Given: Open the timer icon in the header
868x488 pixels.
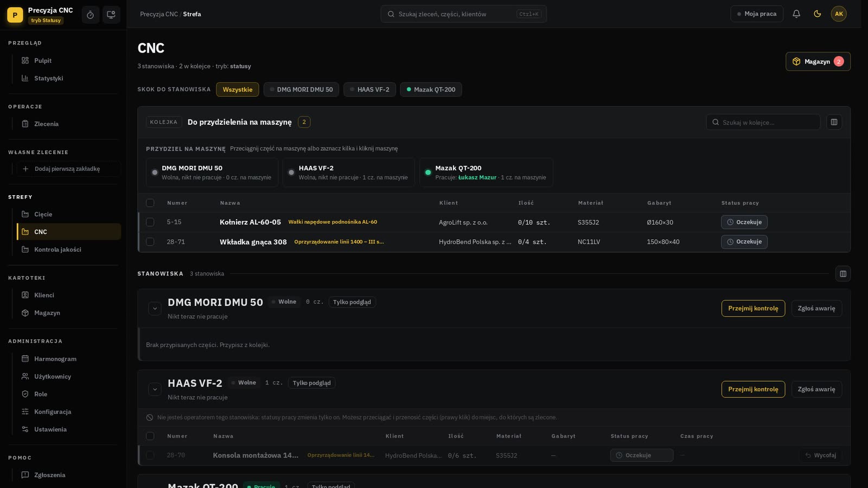Looking at the screenshot, I should pos(91,15).
